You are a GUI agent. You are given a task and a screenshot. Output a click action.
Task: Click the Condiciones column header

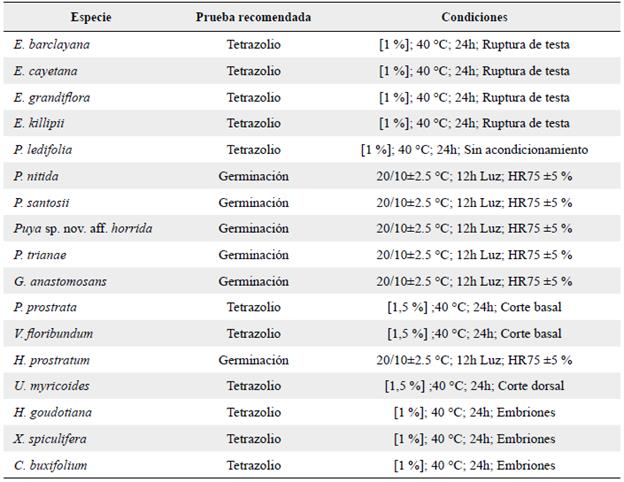click(474, 17)
